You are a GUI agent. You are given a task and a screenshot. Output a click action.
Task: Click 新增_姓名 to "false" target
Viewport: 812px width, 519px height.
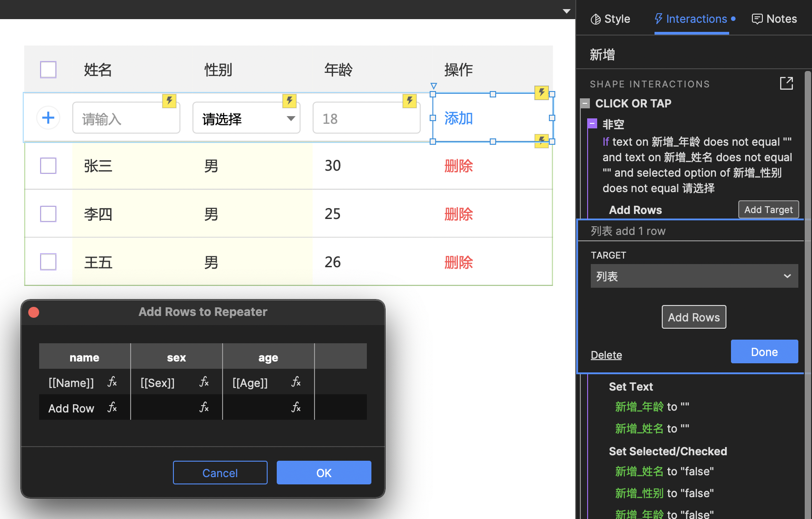point(664,471)
